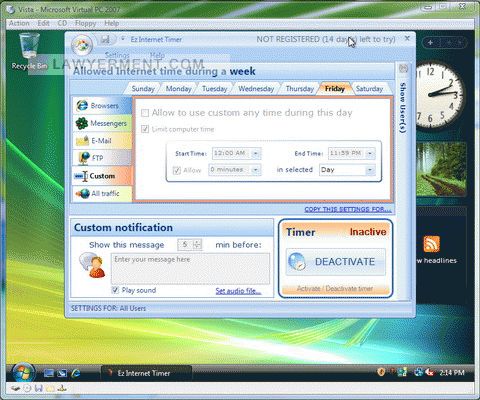Open the Edit menu of Virtual PC

(x=43, y=23)
